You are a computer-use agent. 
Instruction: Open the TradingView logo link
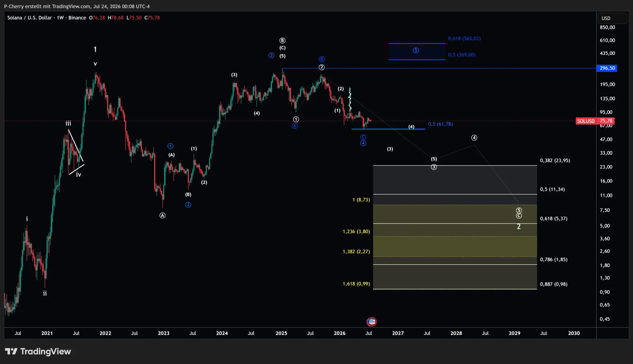(38, 351)
